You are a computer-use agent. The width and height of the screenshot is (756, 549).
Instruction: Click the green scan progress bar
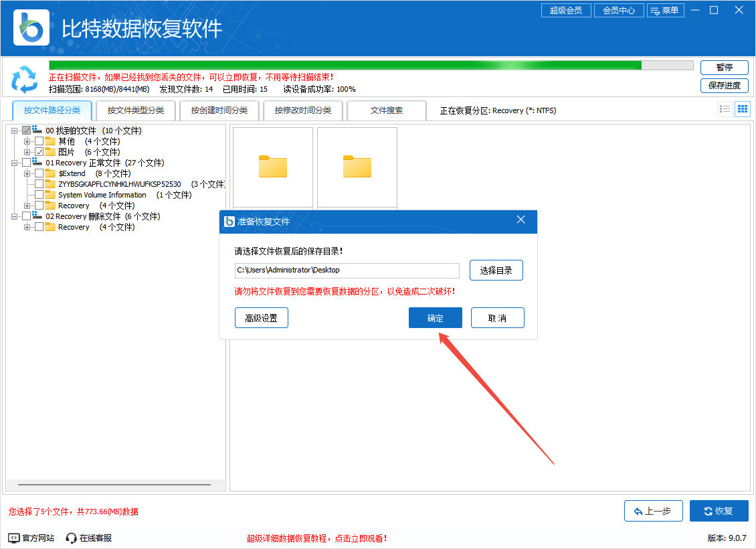pos(371,66)
